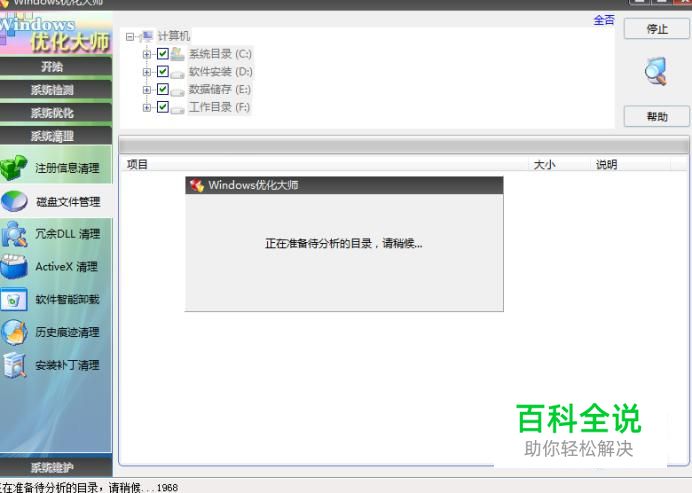Open the 系统维护 sidebar section

(x=56, y=467)
